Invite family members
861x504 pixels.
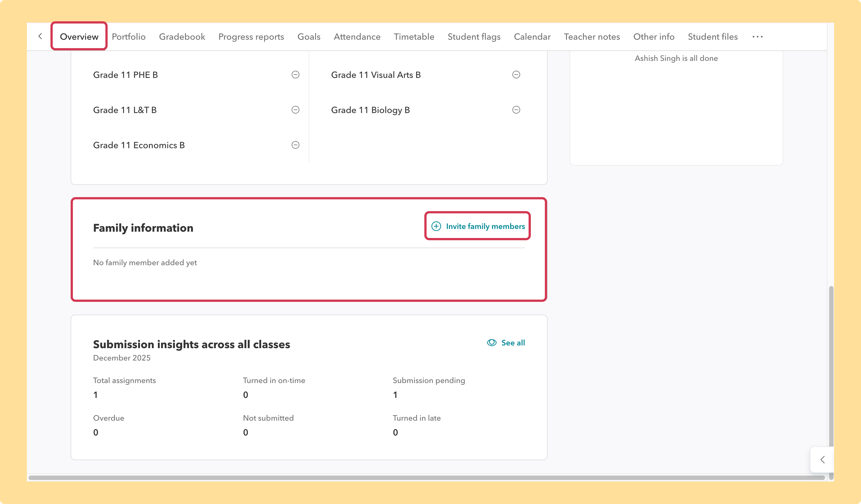click(478, 226)
